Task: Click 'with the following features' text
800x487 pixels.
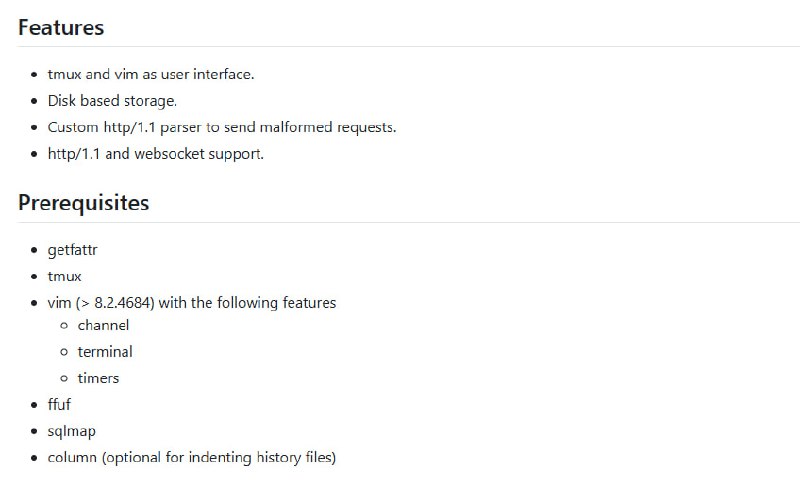Action: pyautogui.click(x=248, y=303)
